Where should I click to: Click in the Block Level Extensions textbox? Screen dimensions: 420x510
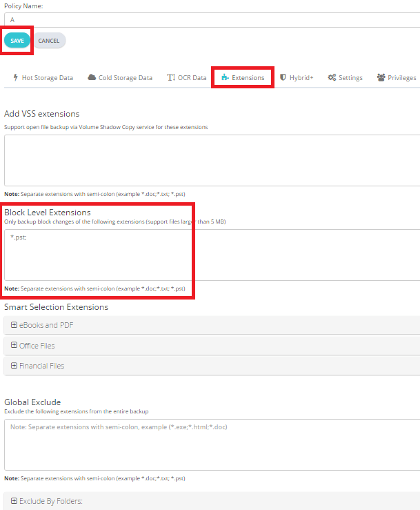[212, 255]
